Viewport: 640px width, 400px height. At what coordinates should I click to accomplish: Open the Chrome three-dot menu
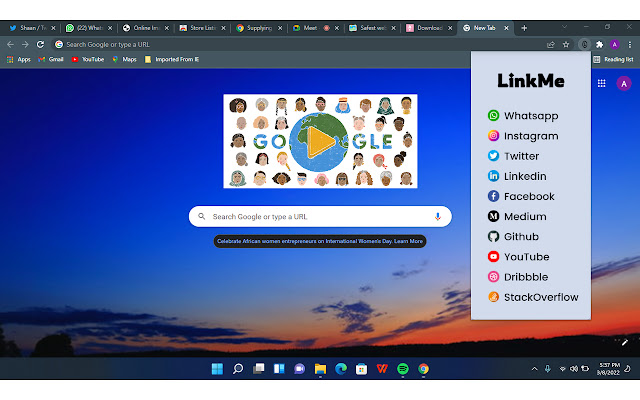[x=629, y=44]
